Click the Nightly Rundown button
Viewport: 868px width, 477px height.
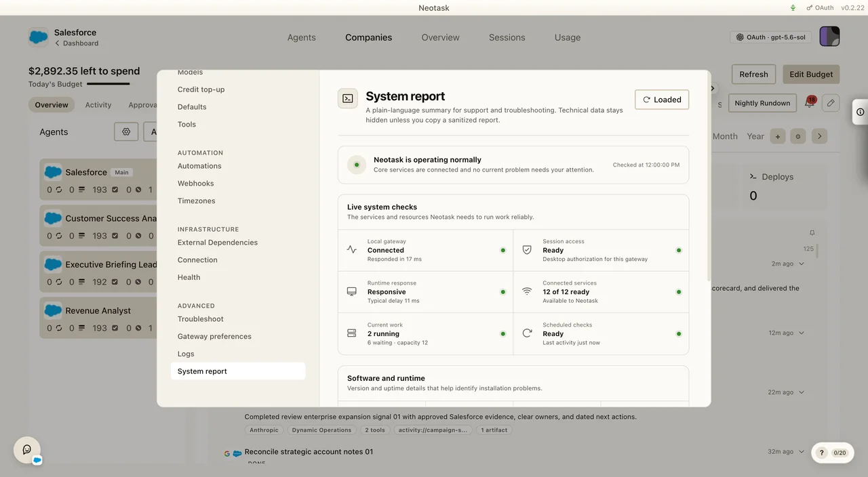(x=762, y=103)
